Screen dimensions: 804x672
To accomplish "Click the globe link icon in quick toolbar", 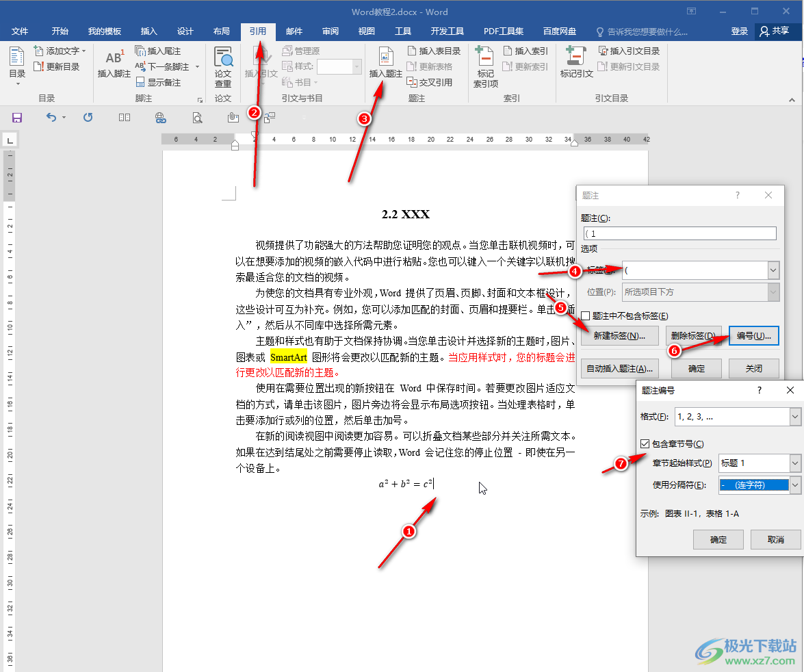I will [161, 118].
